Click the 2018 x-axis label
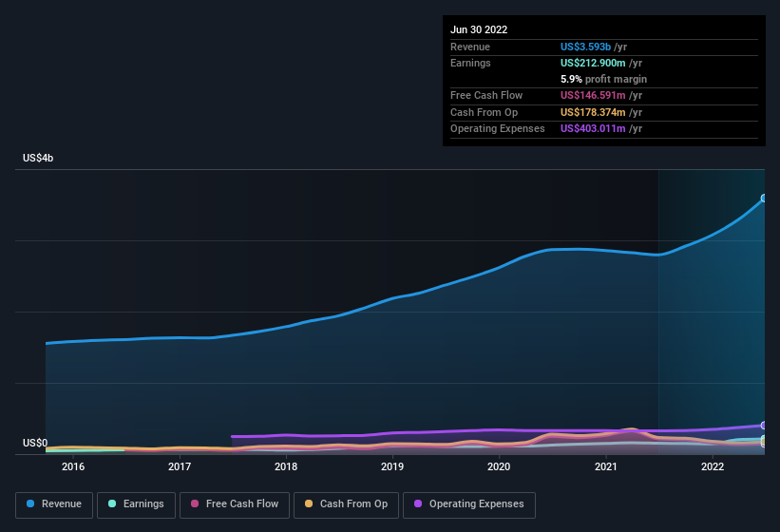The image size is (780, 532). coord(286,466)
